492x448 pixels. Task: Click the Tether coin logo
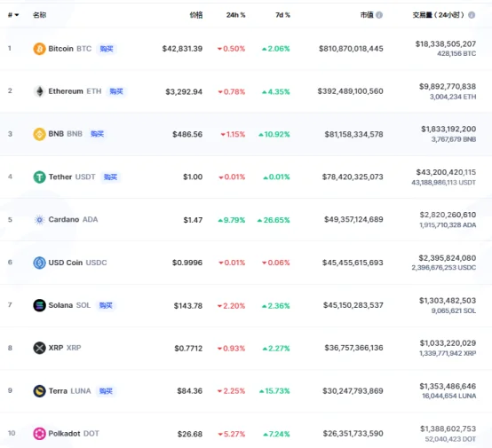[39, 177]
